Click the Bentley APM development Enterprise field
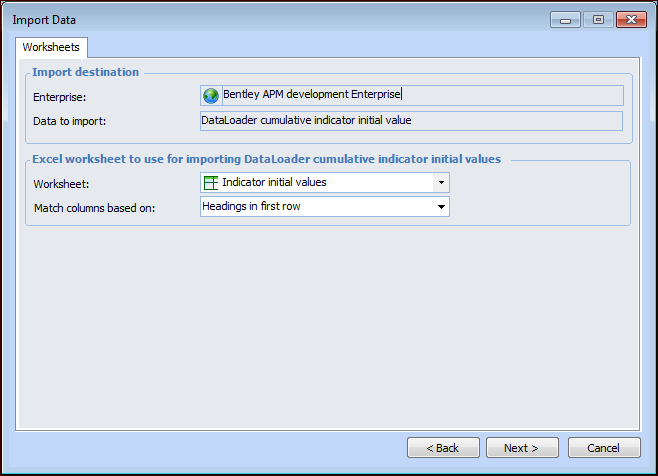Image resolution: width=658 pixels, height=476 pixels. 420,96
